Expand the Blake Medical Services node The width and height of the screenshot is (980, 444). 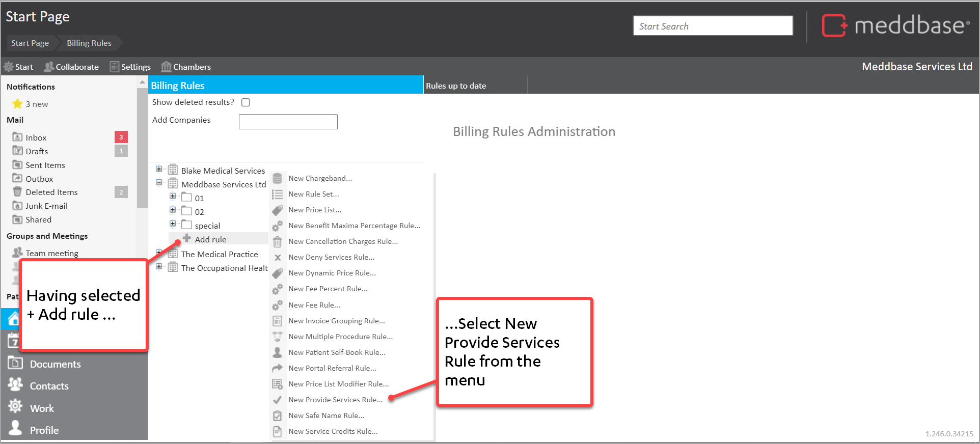pyautogui.click(x=159, y=170)
